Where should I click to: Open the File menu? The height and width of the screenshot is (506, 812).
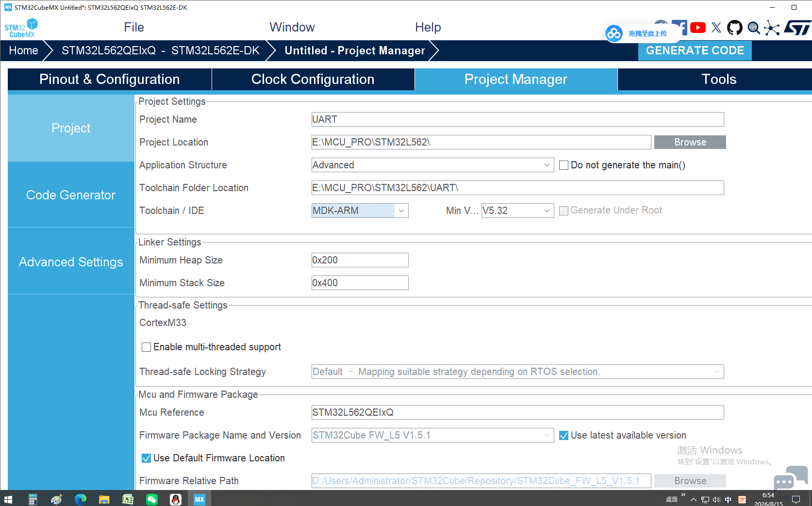click(134, 27)
